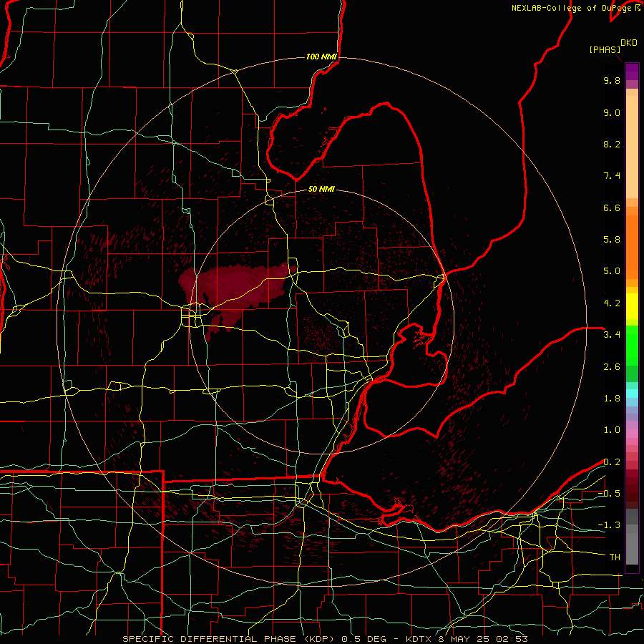Image resolution: width=644 pixels, height=644 pixels.
Task: Select the 1.8 scale value
Action: tap(612, 399)
